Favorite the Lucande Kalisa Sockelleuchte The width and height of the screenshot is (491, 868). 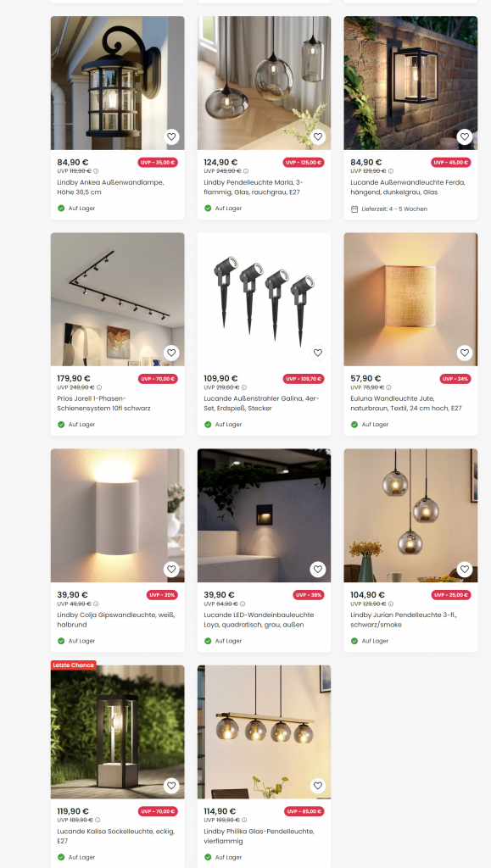pos(171,786)
